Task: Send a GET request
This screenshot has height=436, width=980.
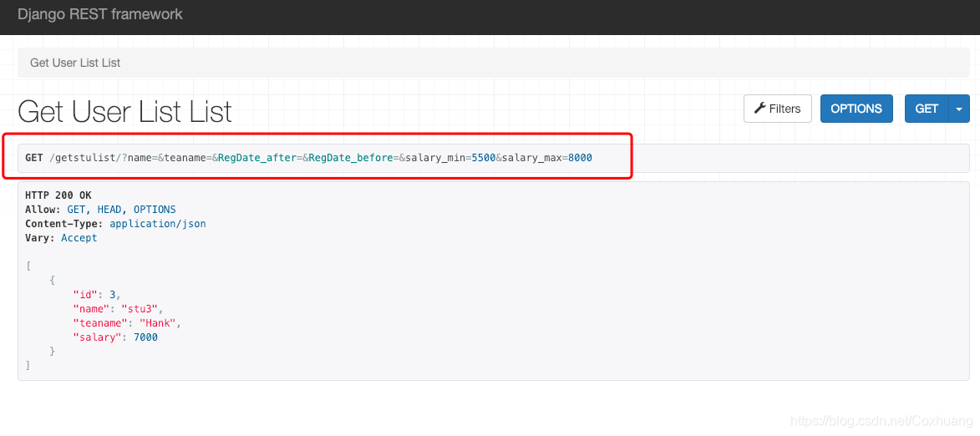Action: click(x=927, y=109)
